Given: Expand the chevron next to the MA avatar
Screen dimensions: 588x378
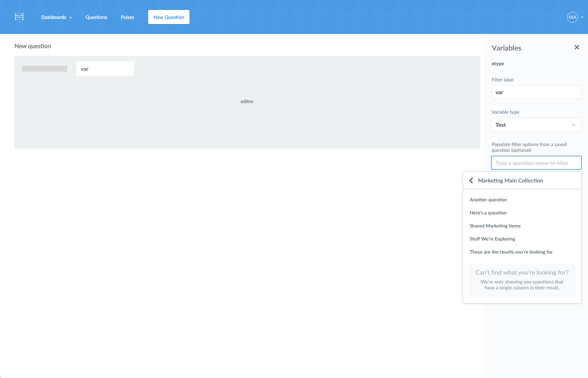Looking at the screenshot, I should click(x=582, y=17).
